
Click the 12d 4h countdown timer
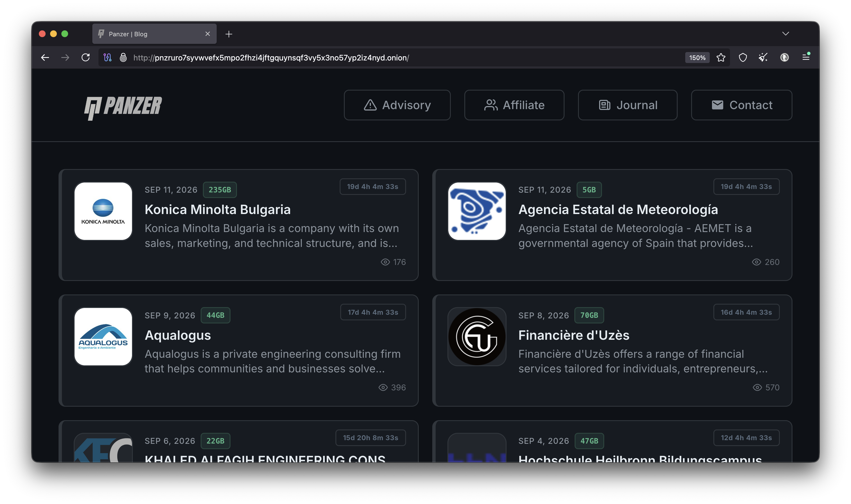click(746, 438)
